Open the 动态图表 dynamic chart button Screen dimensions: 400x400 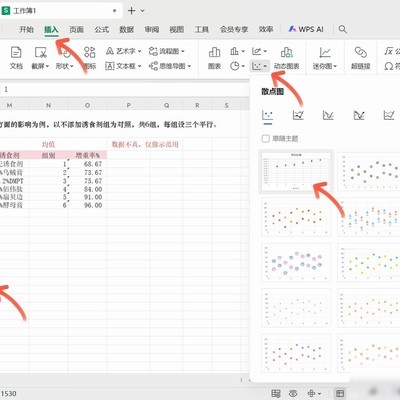286,58
